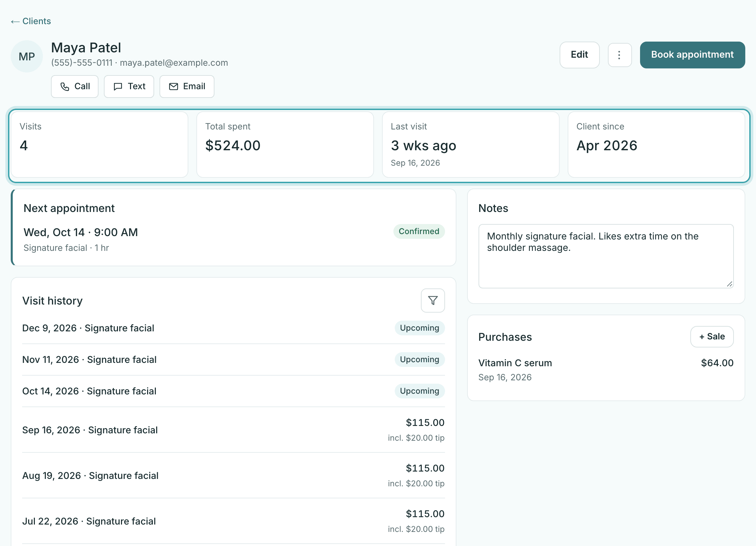The height and width of the screenshot is (546, 756).
Task: Call Maya Patel via the Call button
Action: pyautogui.click(x=75, y=87)
